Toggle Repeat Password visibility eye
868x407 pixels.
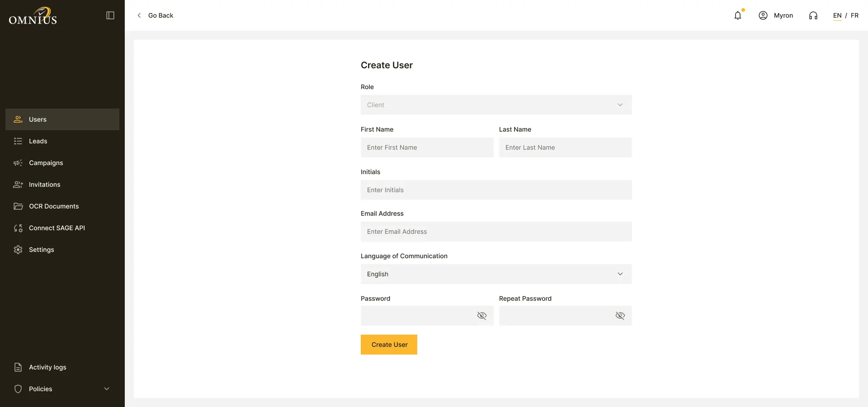point(620,316)
